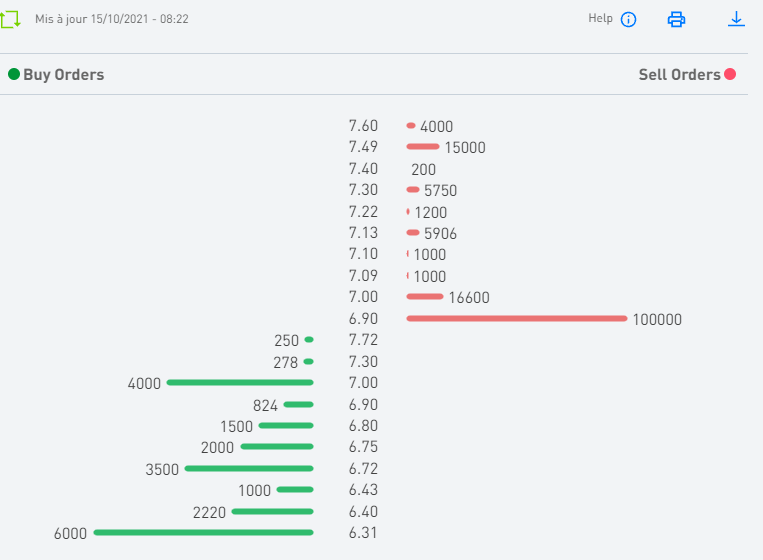Download the order book data
763x560 pixels.
coord(737,18)
